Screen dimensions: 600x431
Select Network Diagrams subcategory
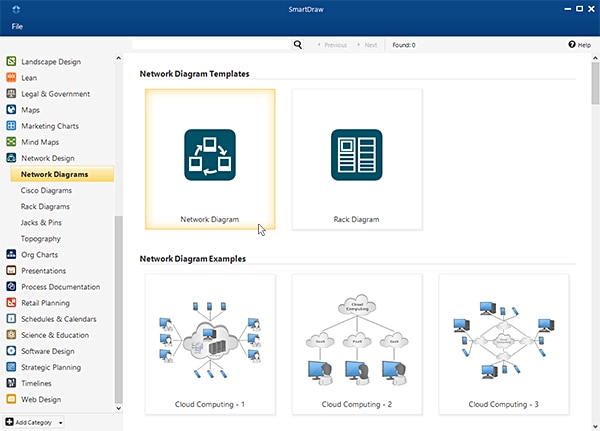click(x=62, y=174)
